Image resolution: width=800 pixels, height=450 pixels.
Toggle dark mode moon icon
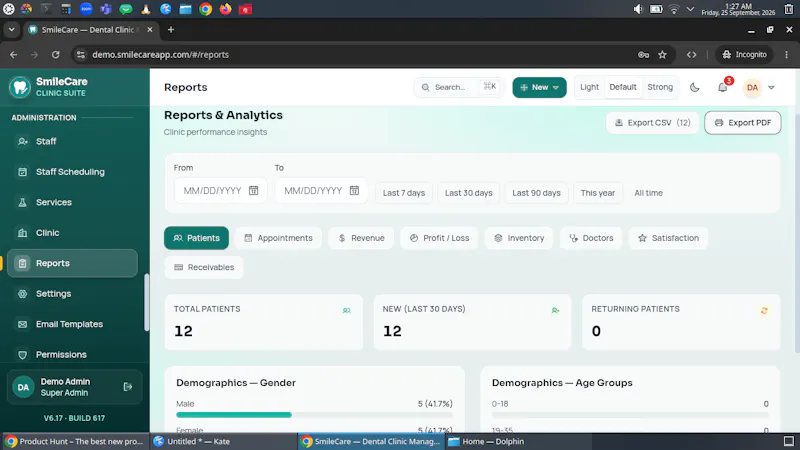pyautogui.click(x=694, y=87)
